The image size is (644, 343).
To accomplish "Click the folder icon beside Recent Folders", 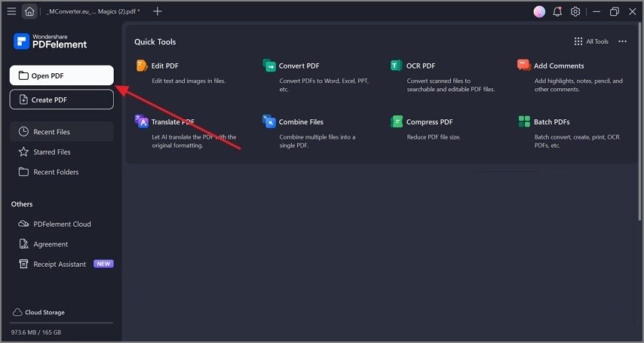I will tap(23, 172).
